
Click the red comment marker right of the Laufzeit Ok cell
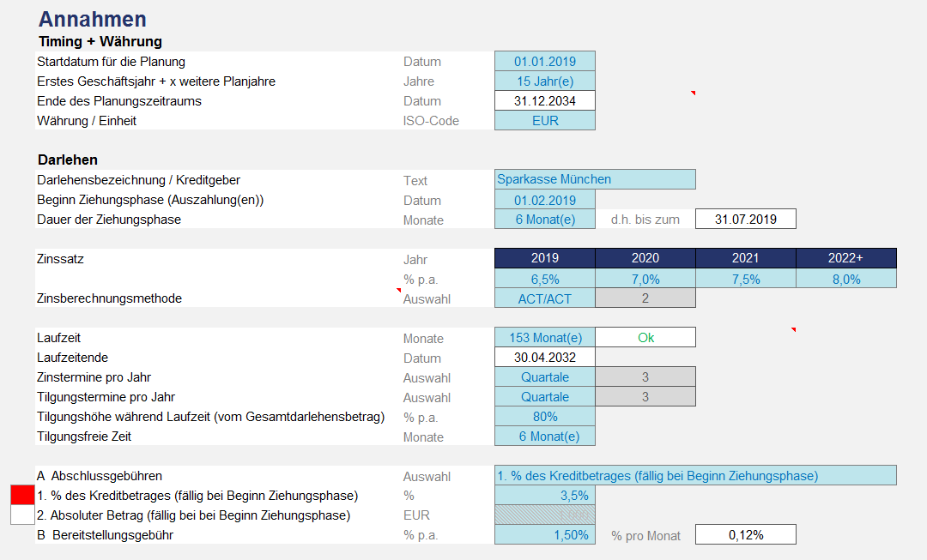click(793, 330)
